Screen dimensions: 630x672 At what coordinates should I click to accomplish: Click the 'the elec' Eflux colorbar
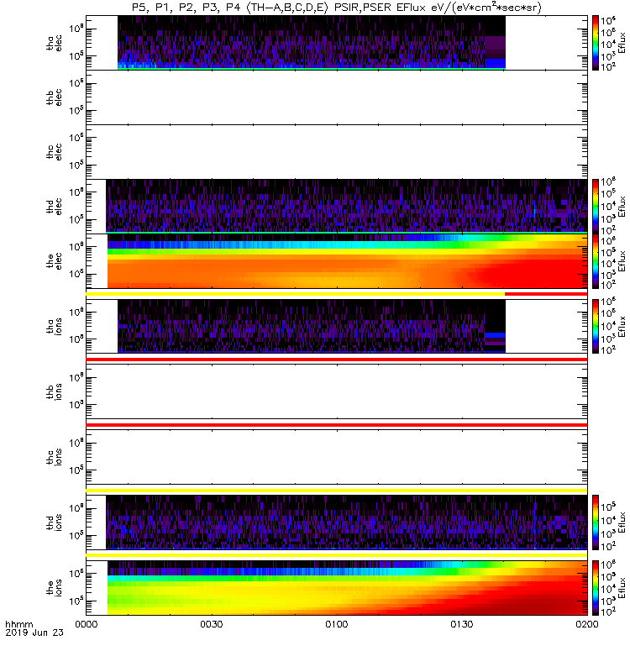coord(596,261)
